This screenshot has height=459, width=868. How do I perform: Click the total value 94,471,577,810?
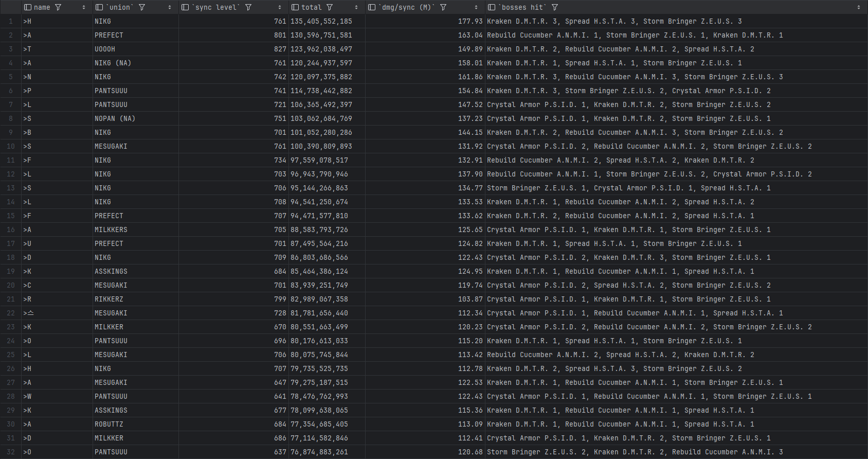(319, 216)
